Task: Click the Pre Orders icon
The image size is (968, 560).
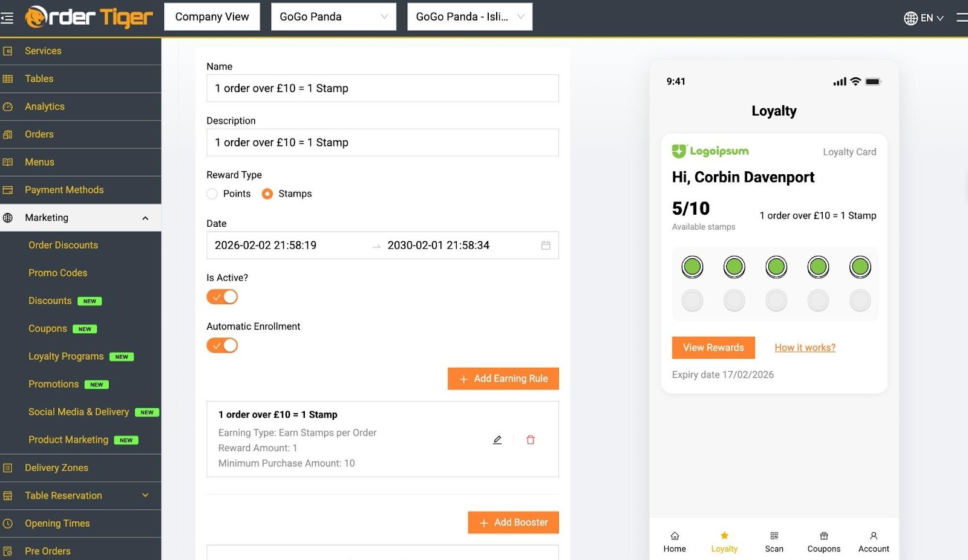Action: tap(8, 551)
